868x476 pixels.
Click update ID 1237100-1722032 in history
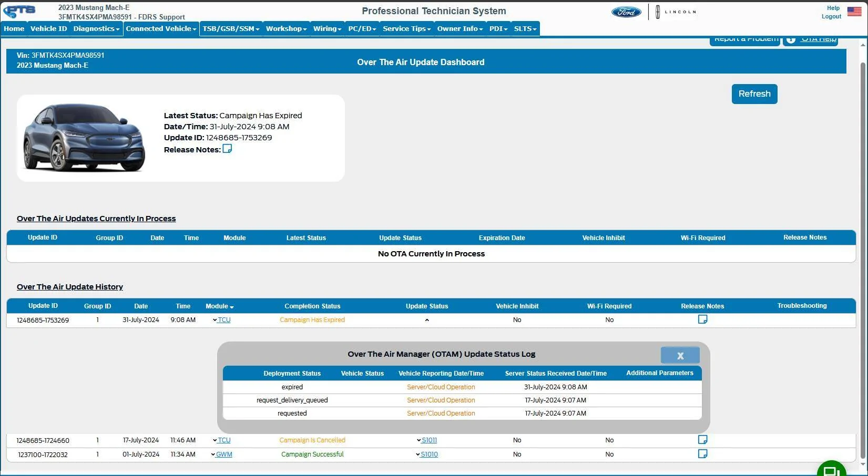pos(43,455)
